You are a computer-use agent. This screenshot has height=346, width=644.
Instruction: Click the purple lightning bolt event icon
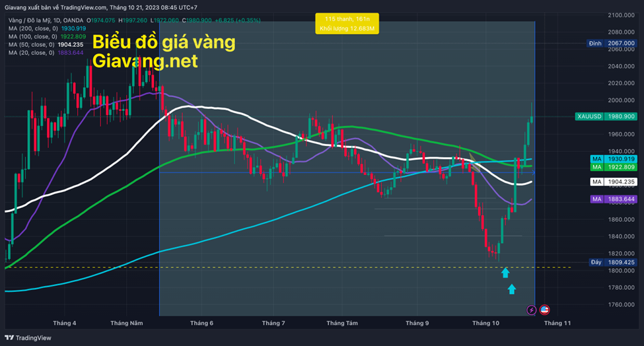coord(532,309)
